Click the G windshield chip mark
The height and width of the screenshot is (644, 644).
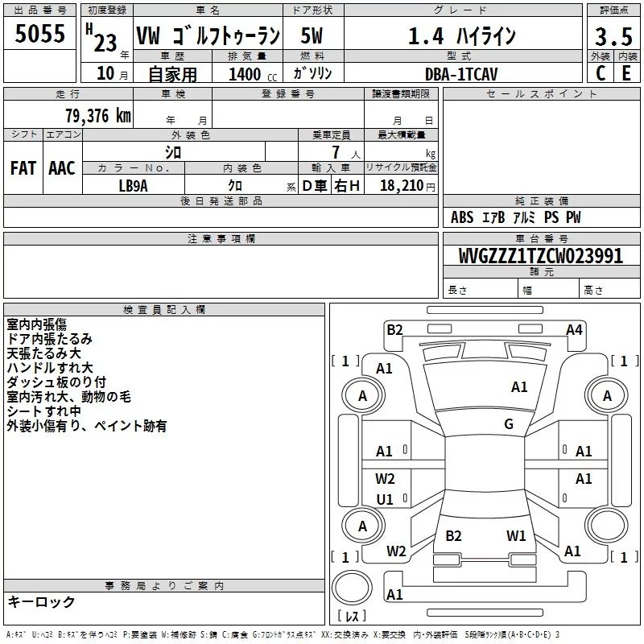pos(509,423)
